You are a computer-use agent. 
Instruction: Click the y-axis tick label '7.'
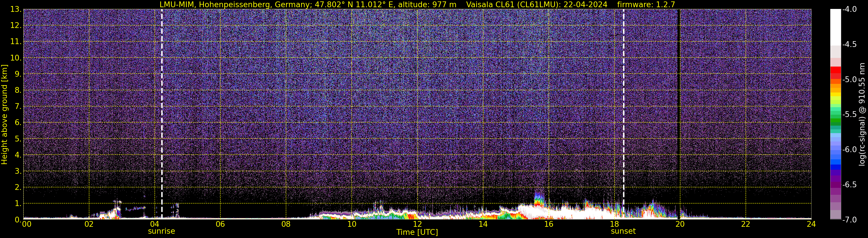(x=18, y=106)
